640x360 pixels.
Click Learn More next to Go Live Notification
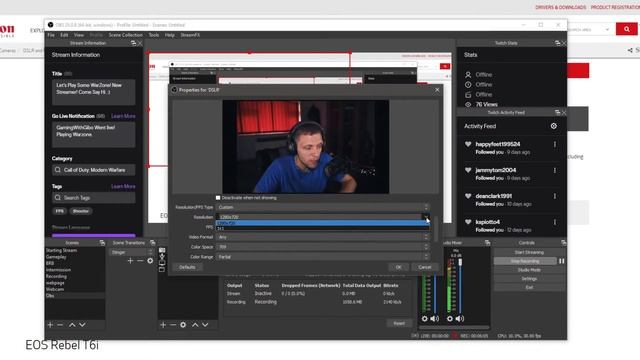pos(123,116)
